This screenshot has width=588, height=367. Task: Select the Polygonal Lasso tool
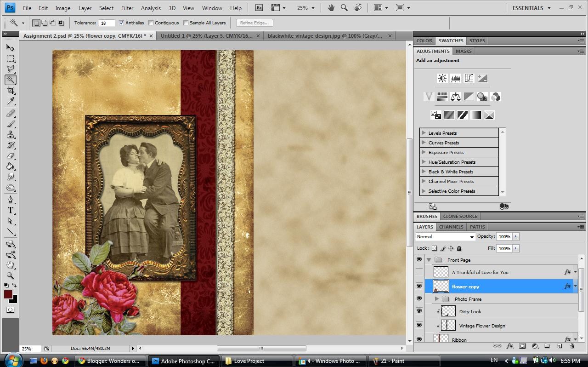10,69
